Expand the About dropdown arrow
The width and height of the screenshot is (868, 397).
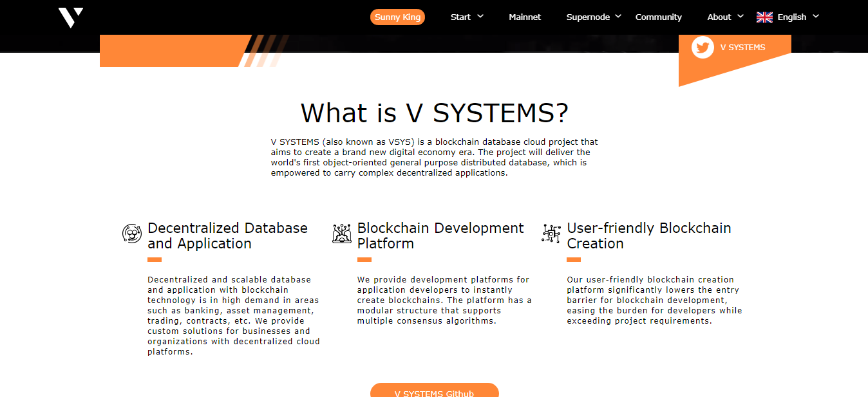741,16
